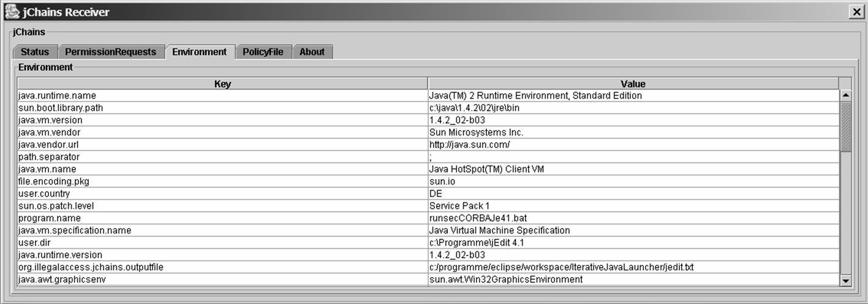The width and height of the screenshot is (868, 304).
Task: Show the About tab
Action: [x=312, y=52]
